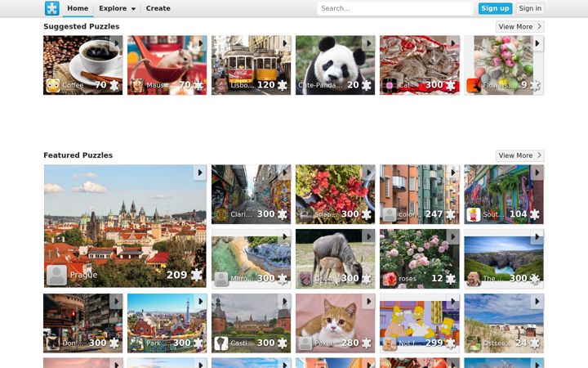Click the Flowers puzzle author avatar
Screen dimensions: 588x368
pos(474,86)
